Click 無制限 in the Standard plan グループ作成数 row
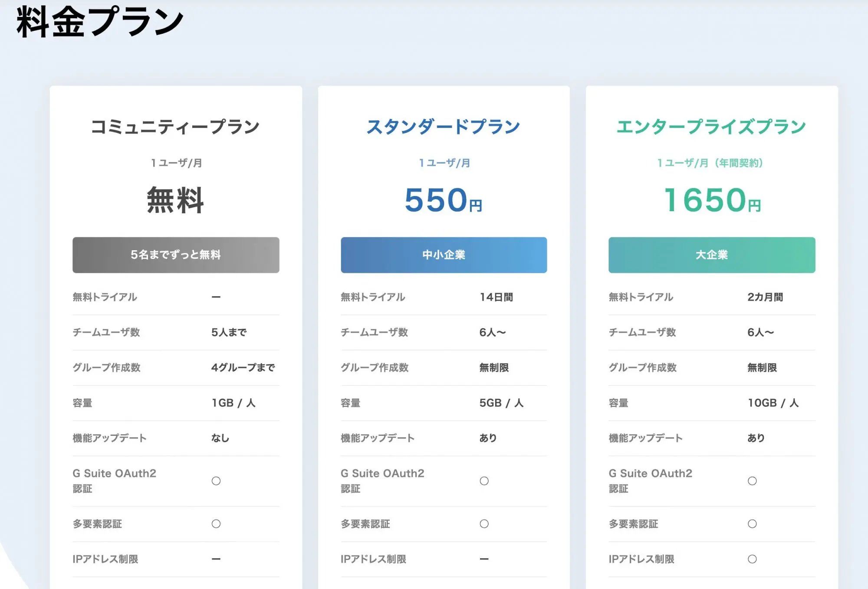The image size is (868, 589). pos(494,368)
